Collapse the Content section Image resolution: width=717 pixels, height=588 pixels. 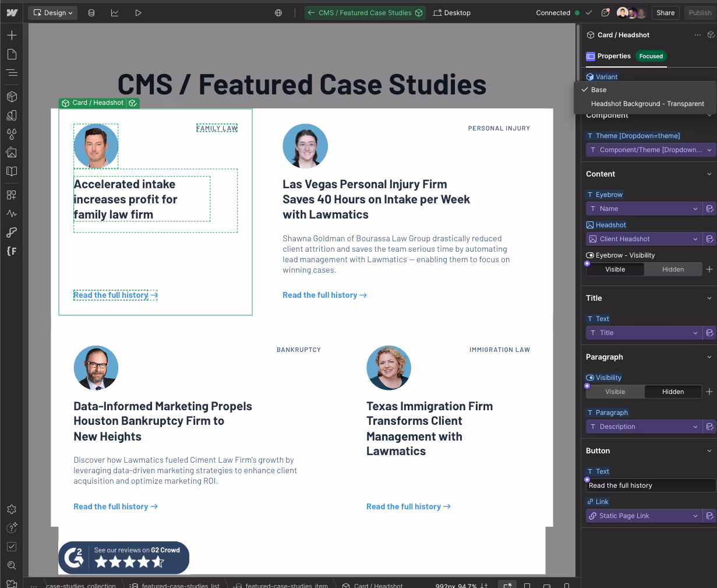coord(709,174)
